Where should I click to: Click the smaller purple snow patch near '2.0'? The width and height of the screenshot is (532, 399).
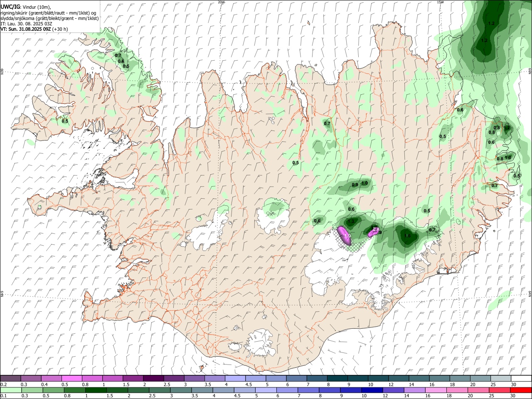[374, 232]
